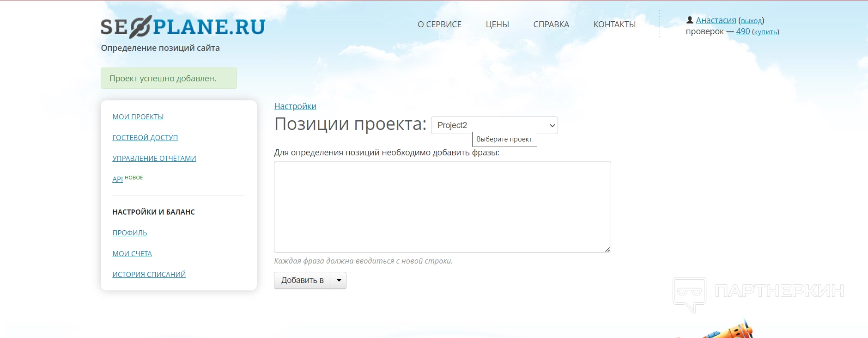The image size is (868, 338).
Task: Open the Project2 project dropdown
Action: pos(494,125)
